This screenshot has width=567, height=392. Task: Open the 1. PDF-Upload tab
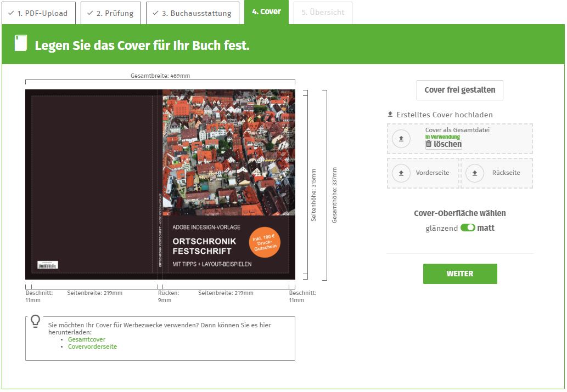tap(38, 13)
